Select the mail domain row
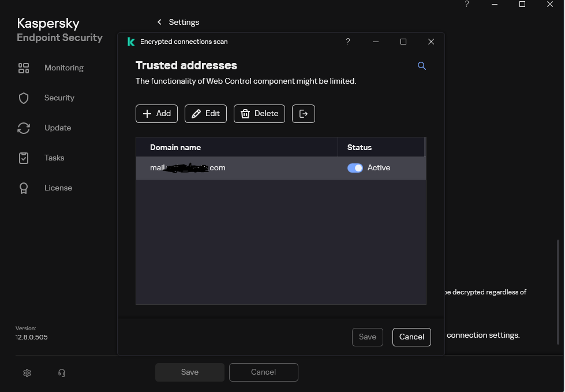This screenshot has width=565, height=392. [280, 168]
